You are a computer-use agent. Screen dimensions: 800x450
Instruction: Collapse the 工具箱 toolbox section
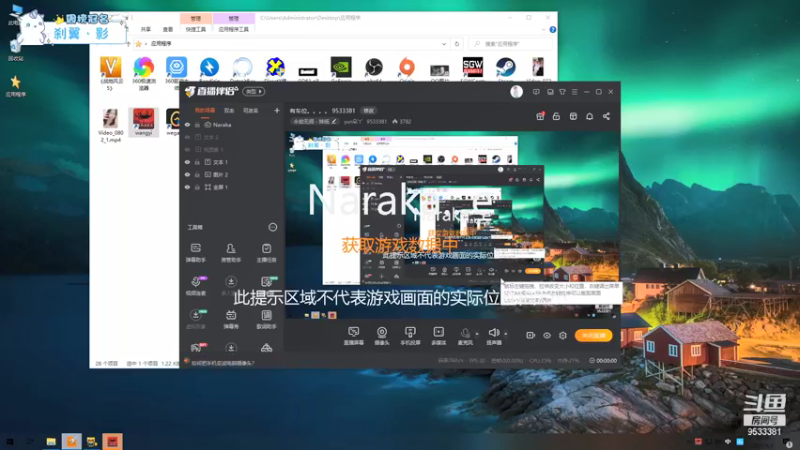(x=273, y=227)
